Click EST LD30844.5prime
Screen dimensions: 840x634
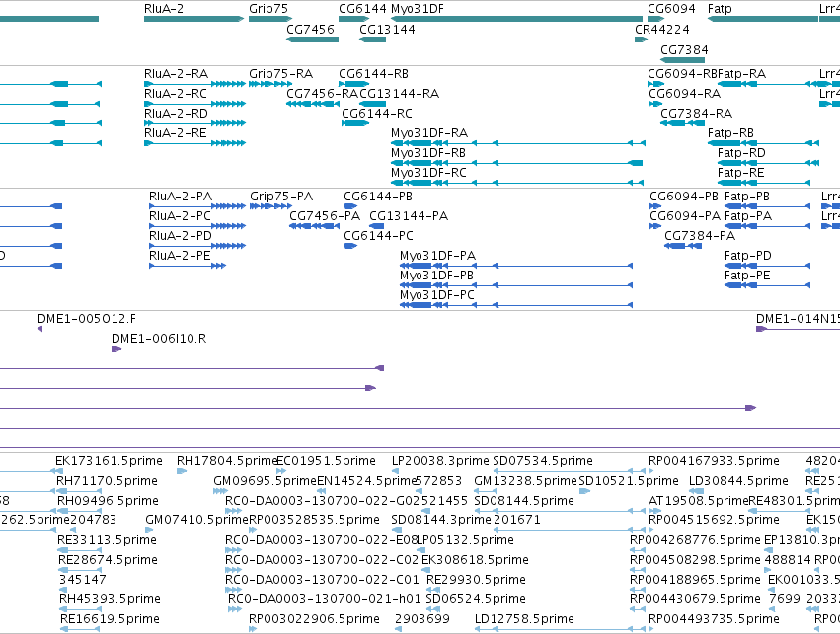697,491
